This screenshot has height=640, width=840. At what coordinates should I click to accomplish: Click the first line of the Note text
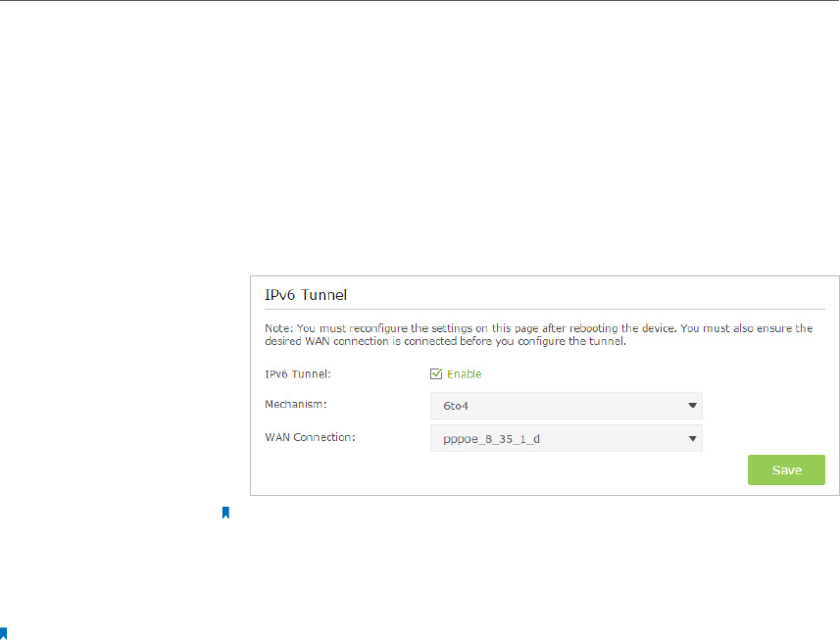tap(538, 328)
